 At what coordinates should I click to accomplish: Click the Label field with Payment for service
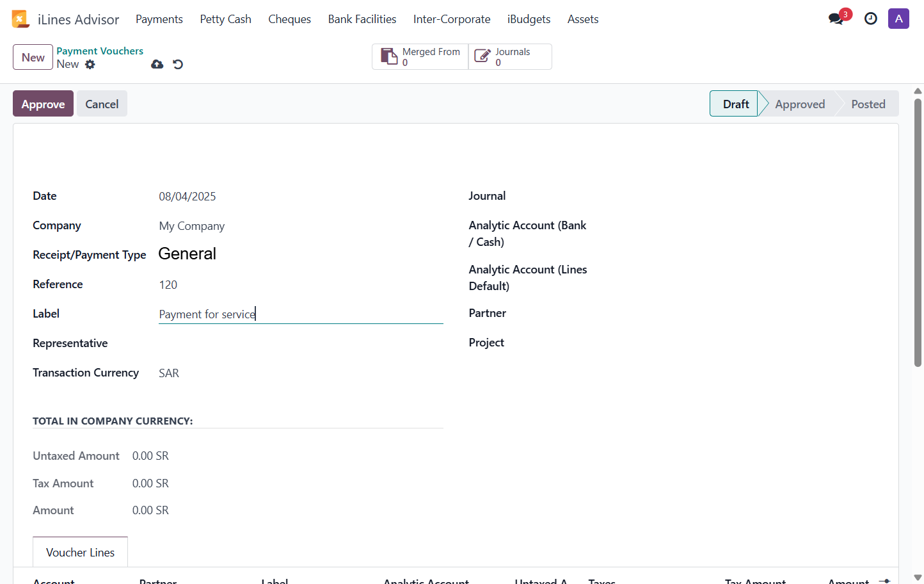tap(301, 314)
